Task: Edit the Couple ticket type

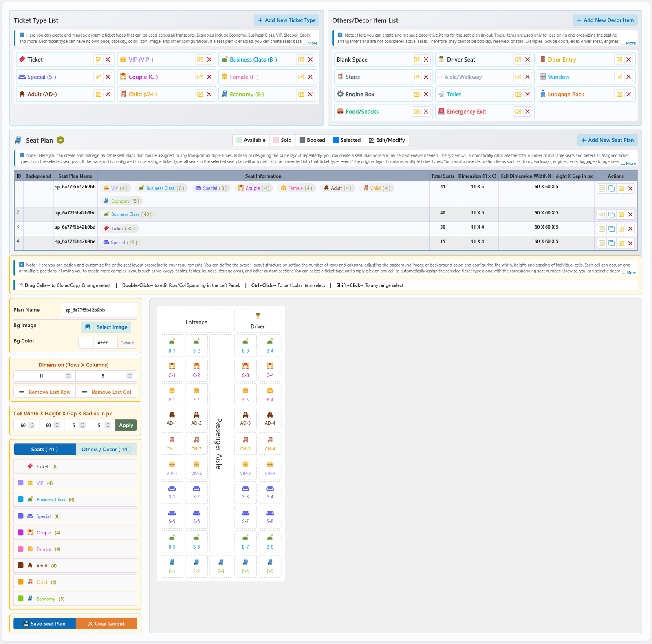Action: (200, 77)
